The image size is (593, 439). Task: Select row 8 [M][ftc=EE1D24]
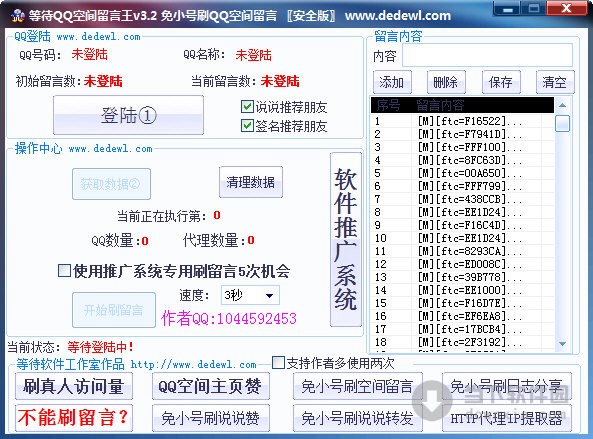tap(462, 212)
